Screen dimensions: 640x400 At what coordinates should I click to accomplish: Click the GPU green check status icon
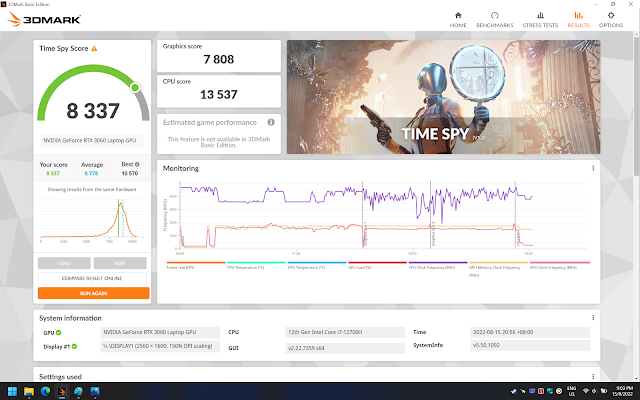[59, 332]
